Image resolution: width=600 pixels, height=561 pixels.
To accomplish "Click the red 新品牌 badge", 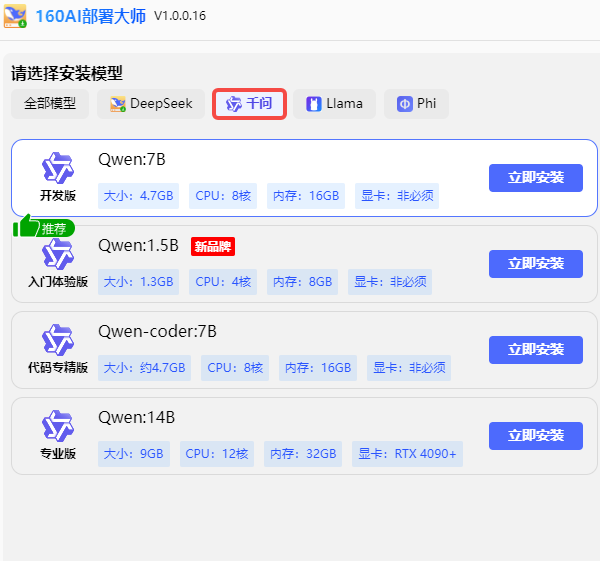I will [x=213, y=246].
